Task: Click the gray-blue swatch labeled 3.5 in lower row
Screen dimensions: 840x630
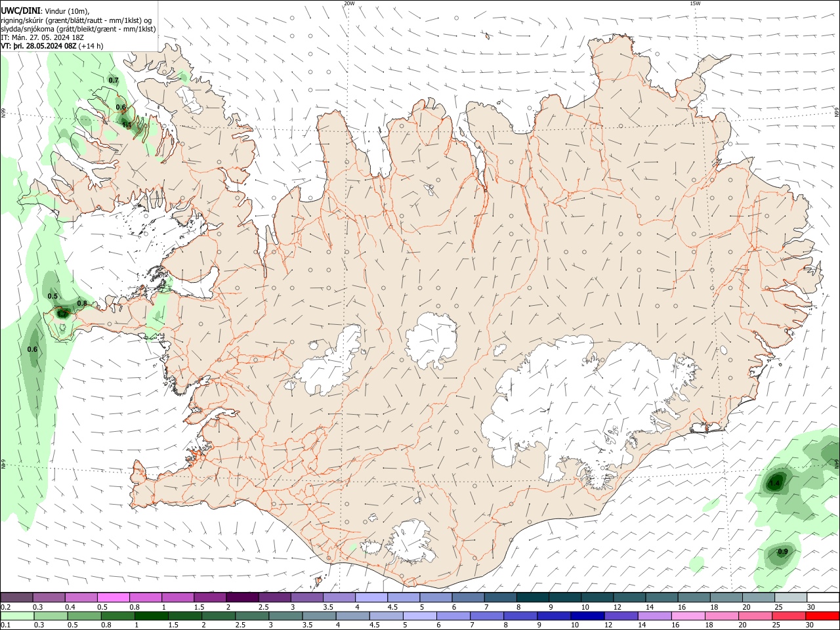Action: click(x=319, y=616)
